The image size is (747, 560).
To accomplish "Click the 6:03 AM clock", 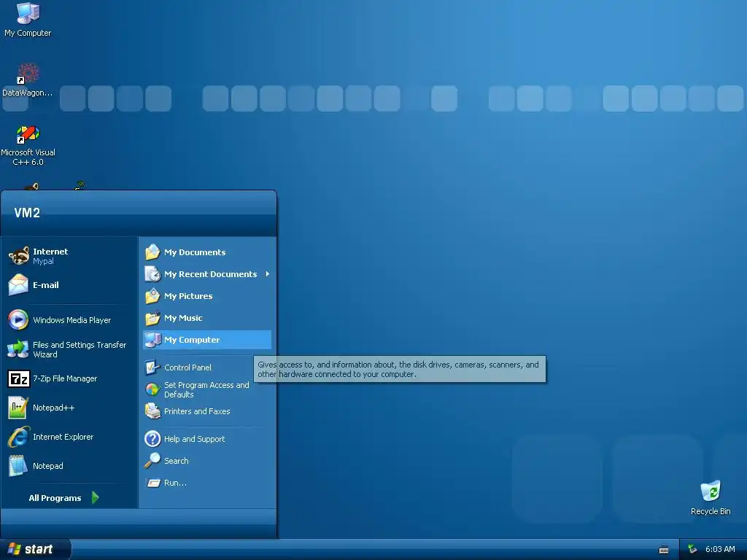I will click(x=720, y=549).
